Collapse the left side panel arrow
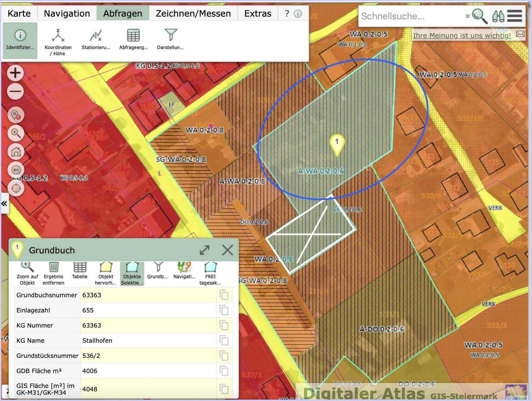 [x=4, y=204]
